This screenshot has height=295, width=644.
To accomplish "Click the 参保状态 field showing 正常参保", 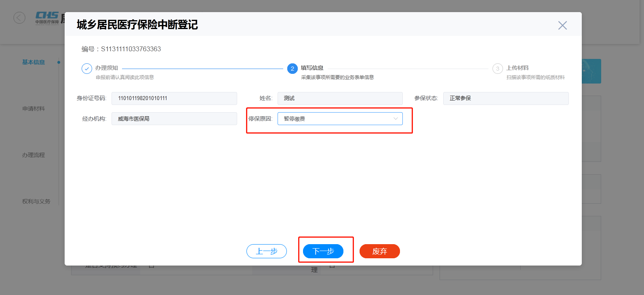I will pos(505,98).
